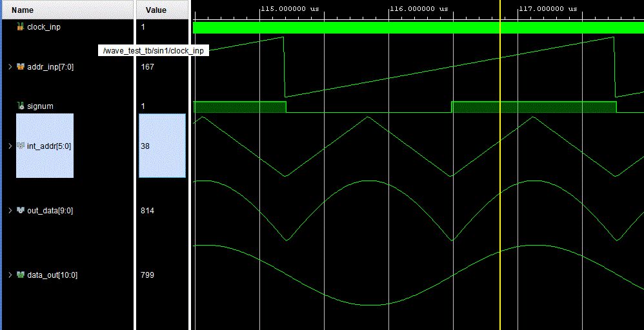Click the out_data value 814
Screen dimensions: 644x330
147,211
